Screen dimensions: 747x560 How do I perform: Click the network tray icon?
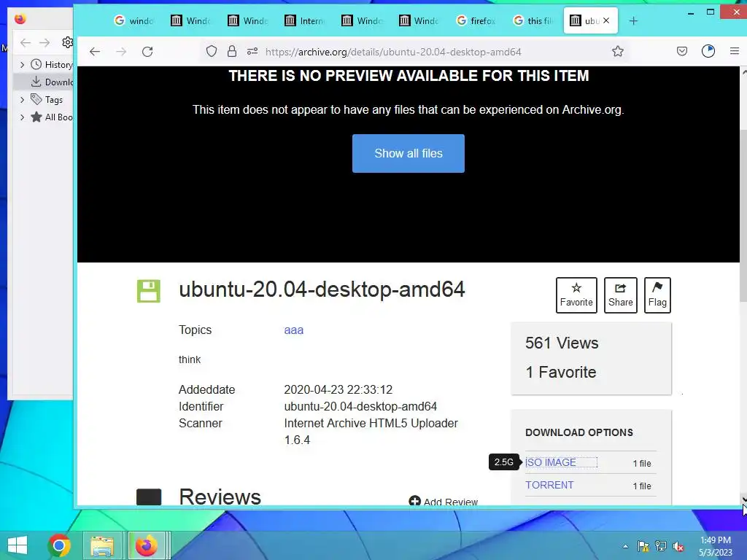[x=661, y=546]
